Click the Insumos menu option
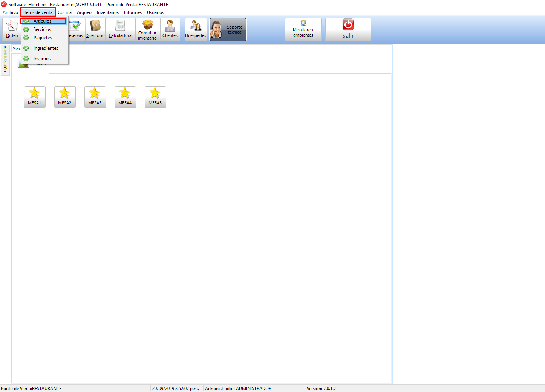 42,59
